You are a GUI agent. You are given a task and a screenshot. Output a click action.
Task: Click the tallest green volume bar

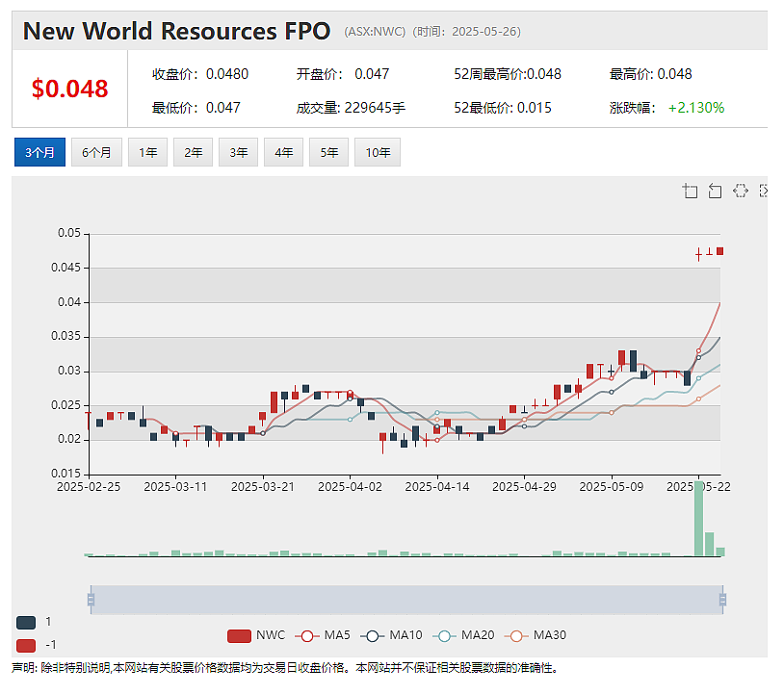point(698,518)
